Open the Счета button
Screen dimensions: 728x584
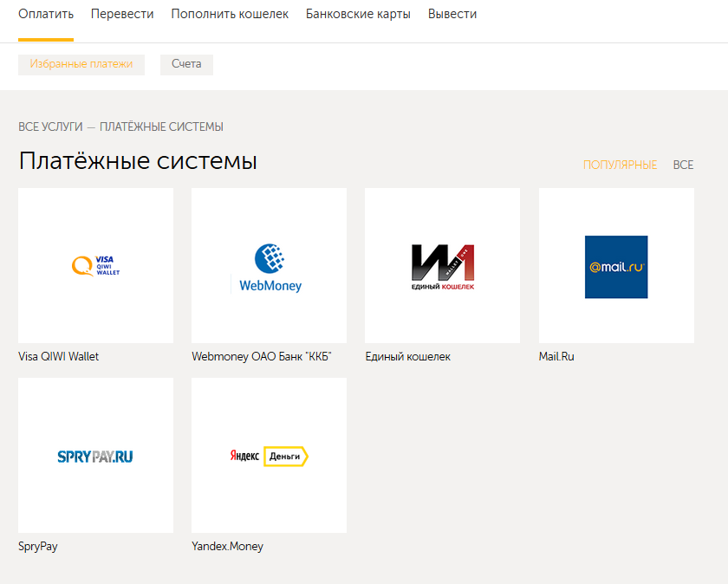coord(186,64)
